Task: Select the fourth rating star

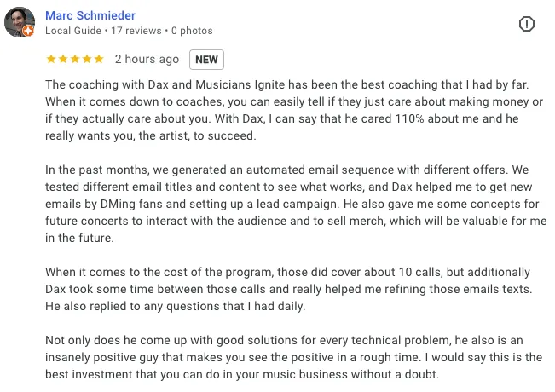Action: tap(87, 59)
